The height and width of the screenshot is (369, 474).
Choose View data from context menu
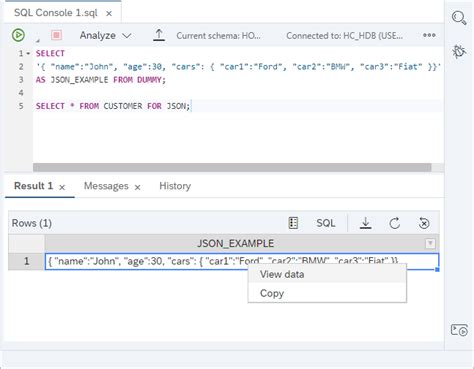pos(327,274)
